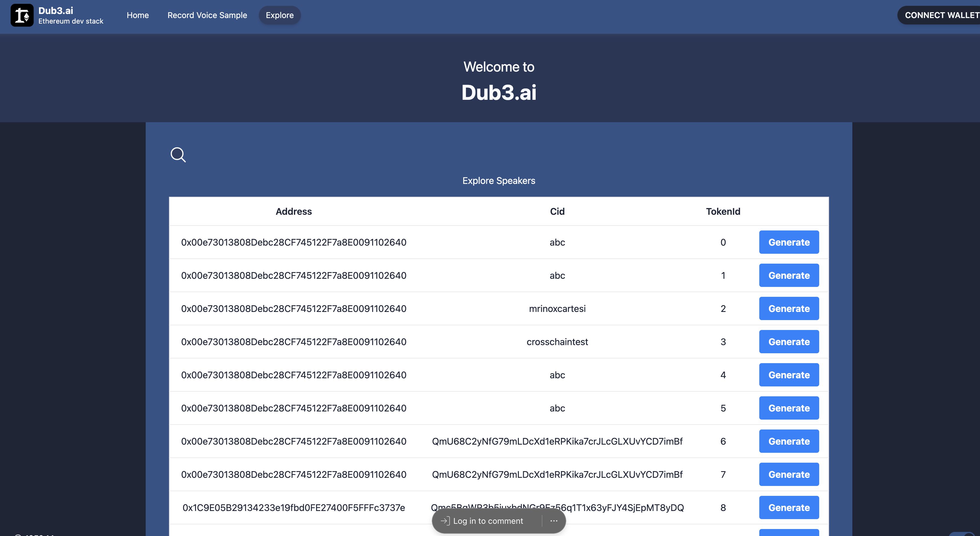Click the crosschaintest Cid cell
Image resolution: width=980 pixels, height=536 pixels.
(x=557, y=341)
